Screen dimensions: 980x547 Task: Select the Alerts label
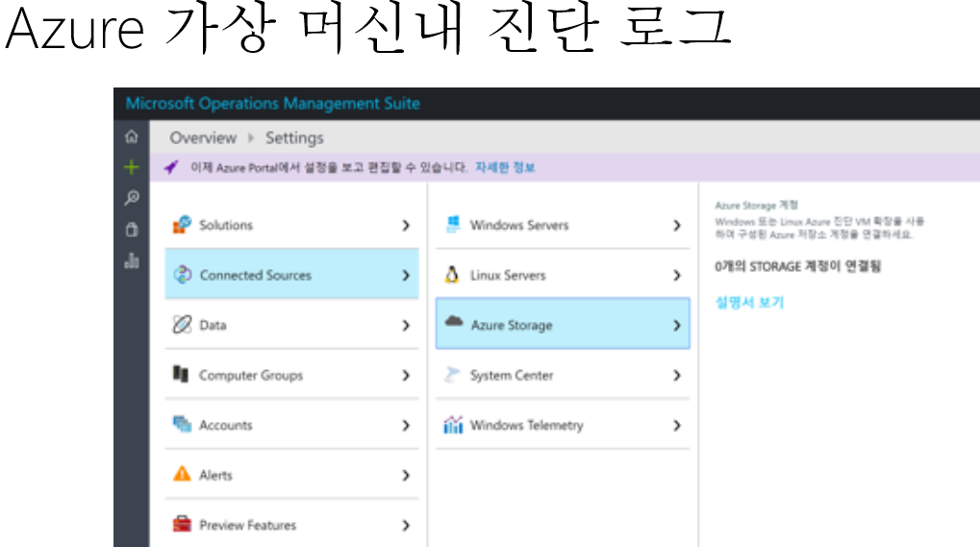click(x=215, y=475)
